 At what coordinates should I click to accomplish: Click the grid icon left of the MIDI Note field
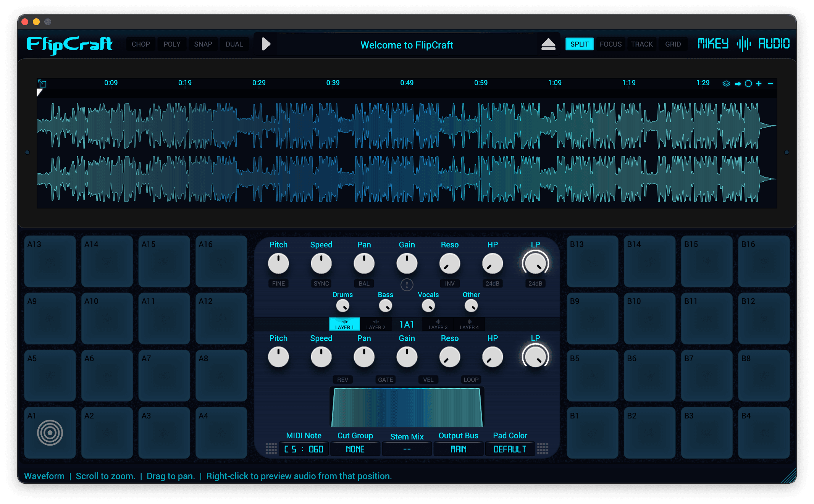pyautogui.click(x=271, y=449)
